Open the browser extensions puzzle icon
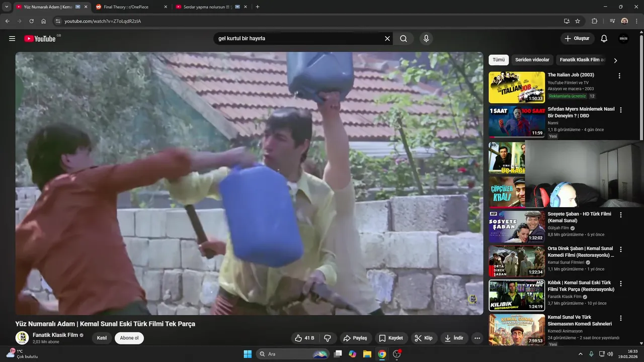This screenshot has width=644, height=362. click(x=594, y=21)
